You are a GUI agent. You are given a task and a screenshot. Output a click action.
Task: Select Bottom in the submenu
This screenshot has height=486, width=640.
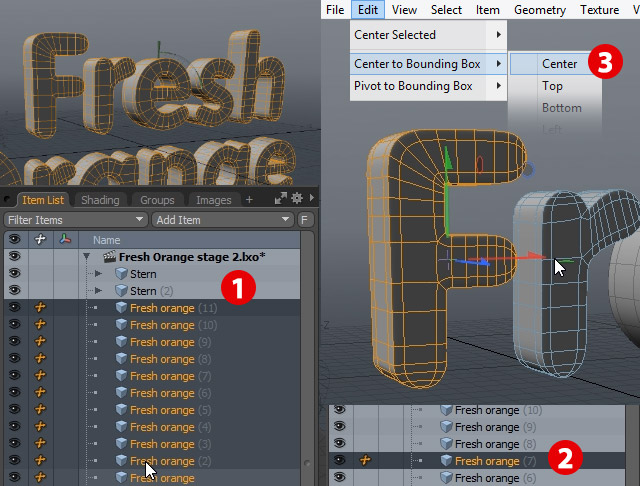tap(561, 108)
